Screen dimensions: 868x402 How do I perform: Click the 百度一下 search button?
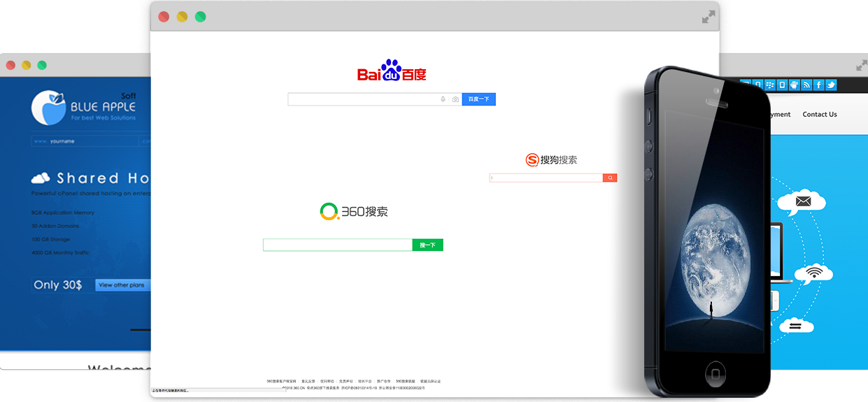point(478,99)
